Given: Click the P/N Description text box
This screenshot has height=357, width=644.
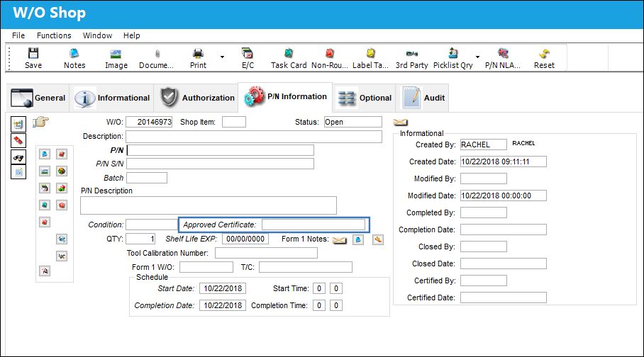Looking at the screenshot, I should [x=209, y=205].
